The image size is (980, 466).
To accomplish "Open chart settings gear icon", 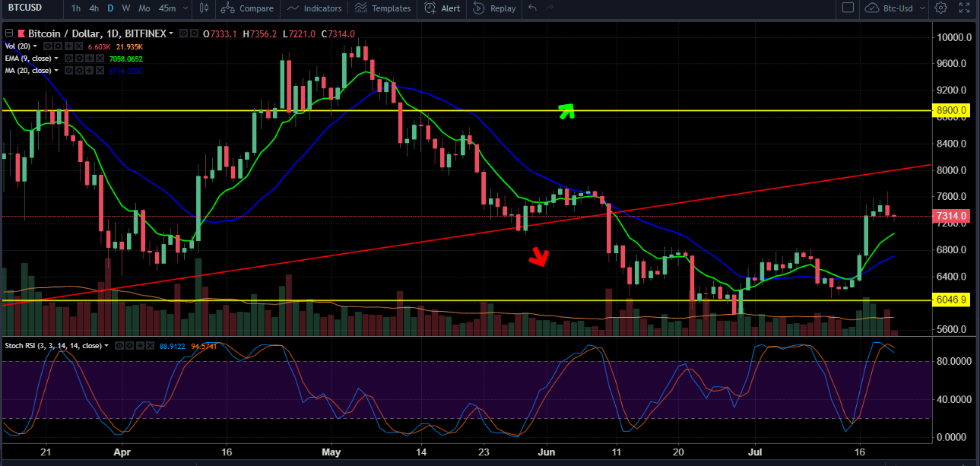I will point(940,8).
